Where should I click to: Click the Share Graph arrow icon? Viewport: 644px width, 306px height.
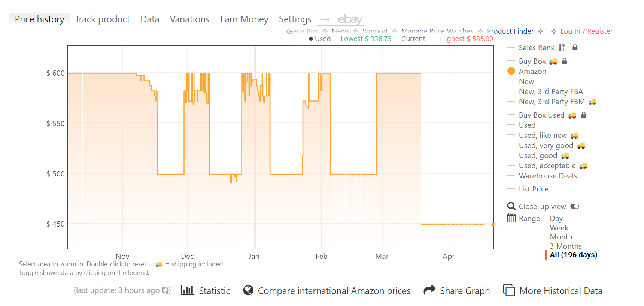(x=429, y=290)
